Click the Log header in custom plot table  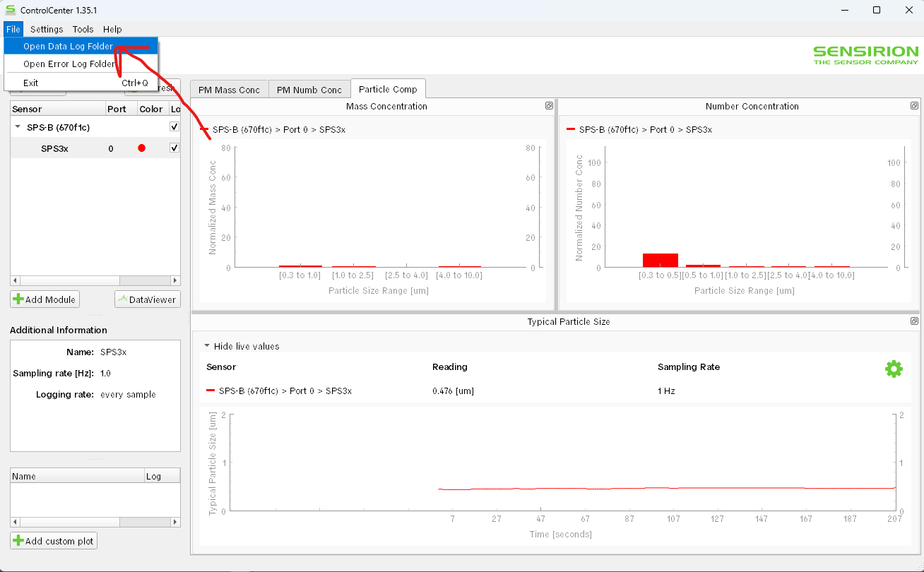coord(162,476)
